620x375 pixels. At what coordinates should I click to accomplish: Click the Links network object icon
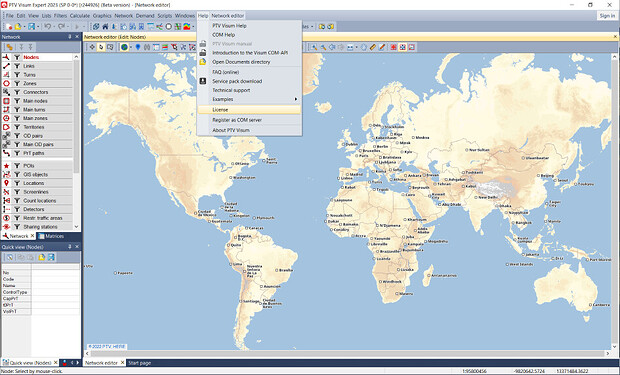point(6,66)
